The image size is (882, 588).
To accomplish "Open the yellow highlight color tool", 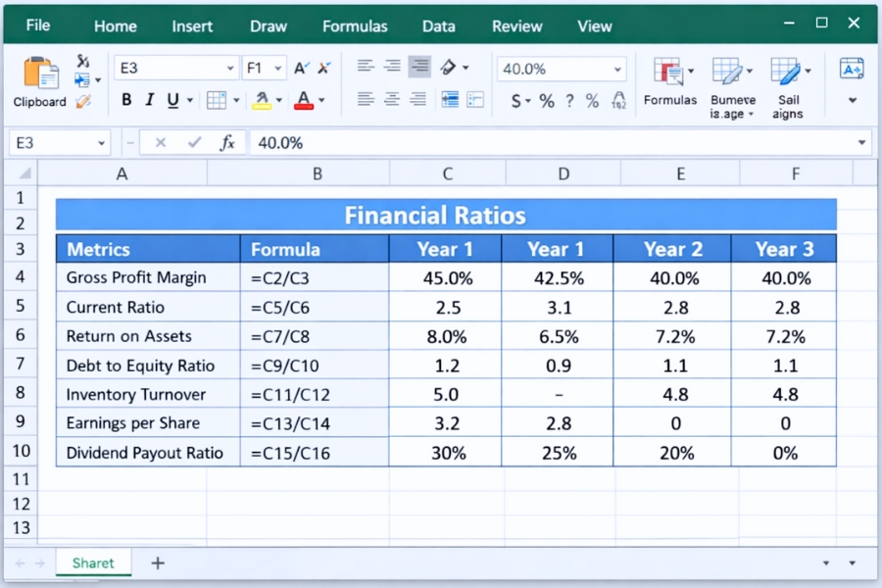I will 261,99.
